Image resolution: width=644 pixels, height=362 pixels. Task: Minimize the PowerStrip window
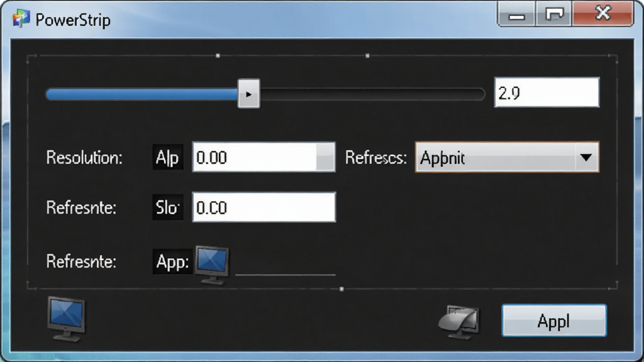tap(516, 14)
